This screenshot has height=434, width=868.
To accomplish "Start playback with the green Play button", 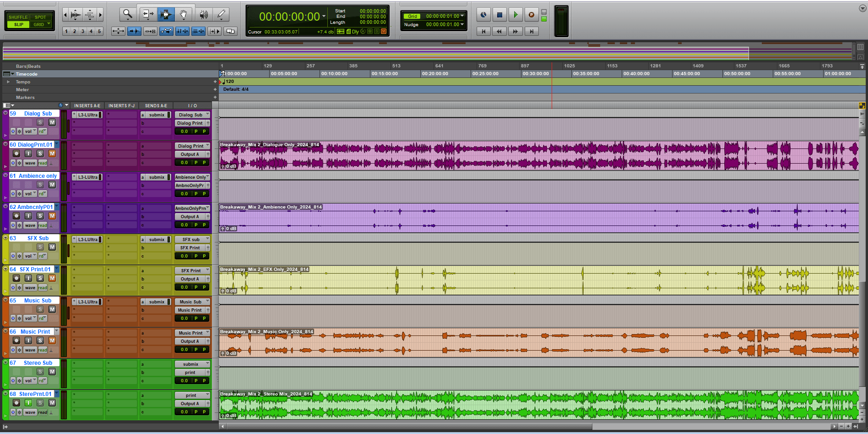I will [x=515, y=15].
